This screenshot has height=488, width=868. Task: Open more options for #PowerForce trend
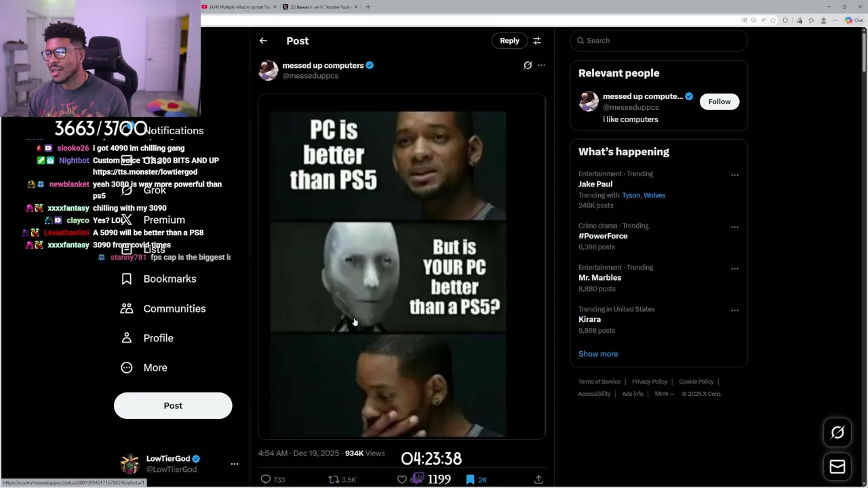pos(734,227)
